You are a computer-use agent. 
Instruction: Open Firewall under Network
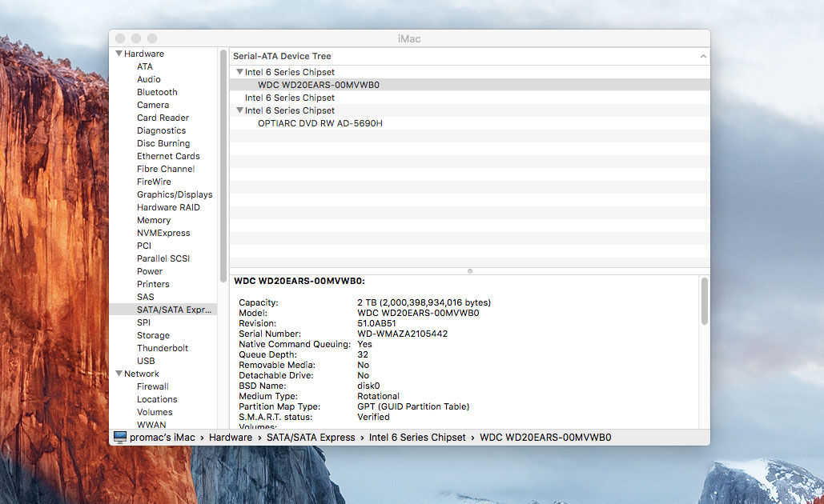coord(152,386)
